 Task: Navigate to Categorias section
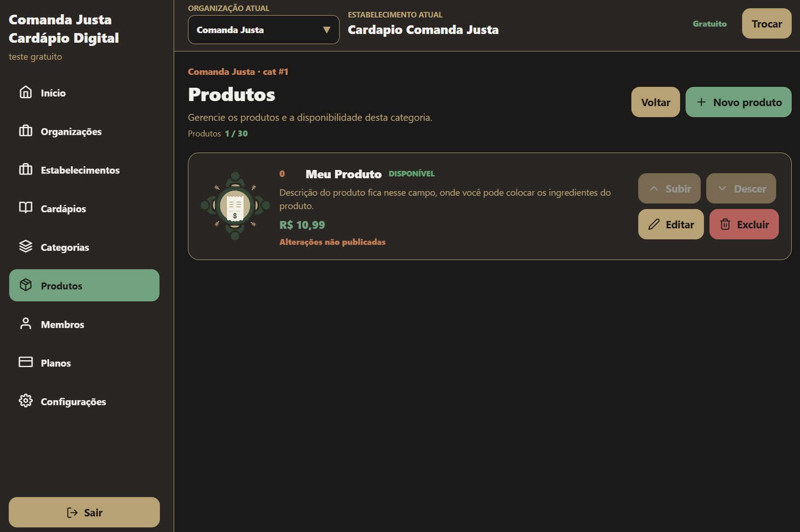[84, 247]
